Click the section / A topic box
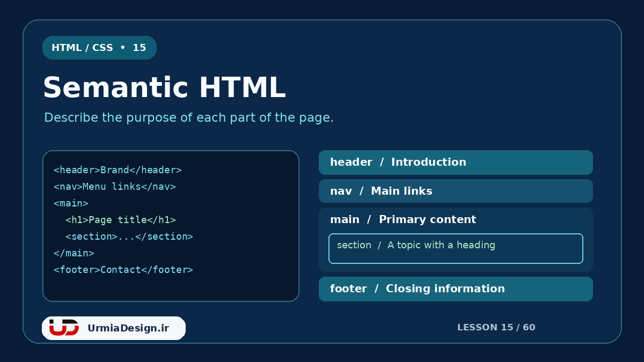644x362 pixels. [456, 248]
